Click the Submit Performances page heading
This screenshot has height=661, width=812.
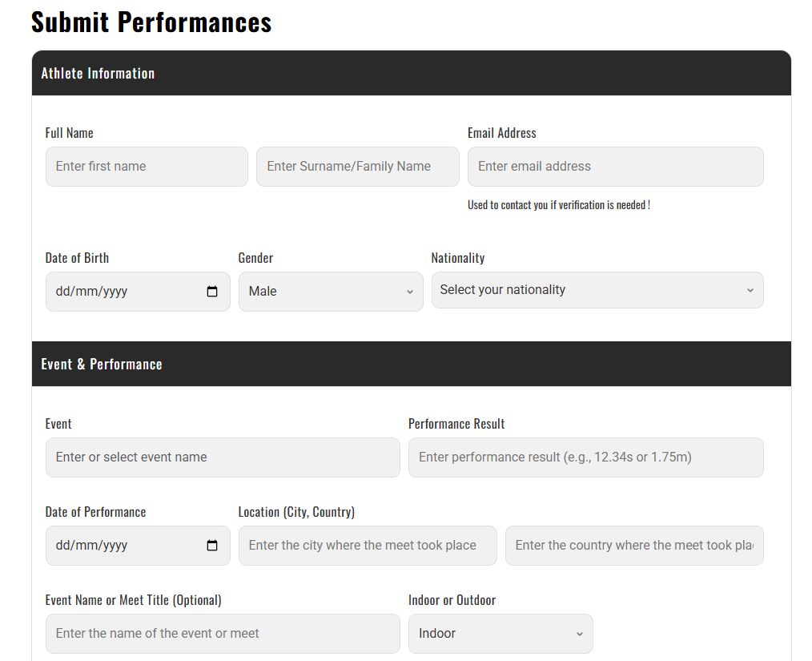coord(151,22)
